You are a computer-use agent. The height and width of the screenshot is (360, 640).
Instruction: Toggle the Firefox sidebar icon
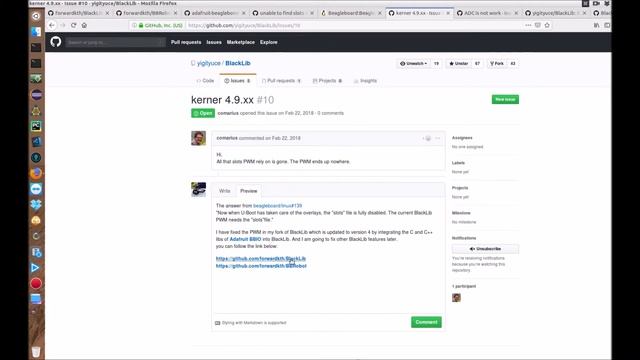607,25
